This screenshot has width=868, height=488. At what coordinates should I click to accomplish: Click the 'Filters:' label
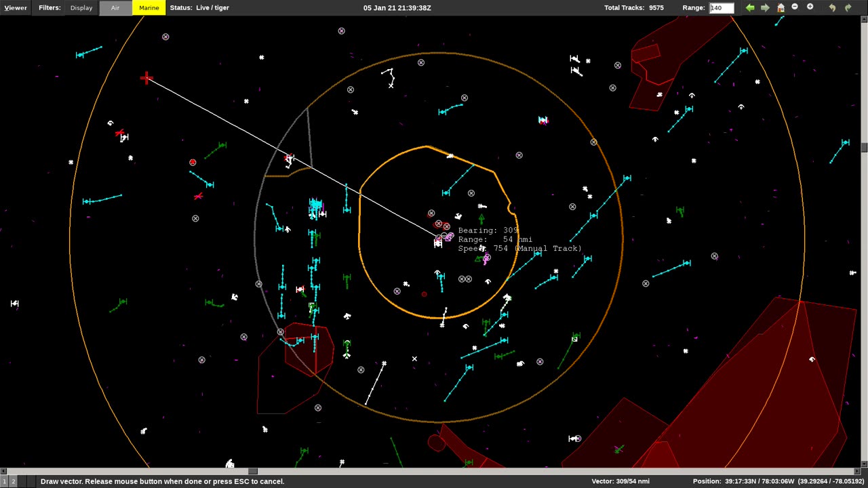pos(50,8)
